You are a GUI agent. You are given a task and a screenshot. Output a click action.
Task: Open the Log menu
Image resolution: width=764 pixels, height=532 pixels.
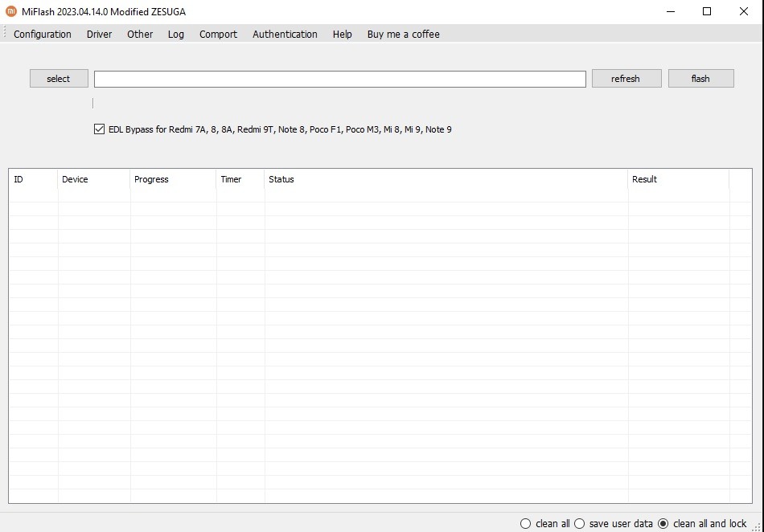coord(176,34)
